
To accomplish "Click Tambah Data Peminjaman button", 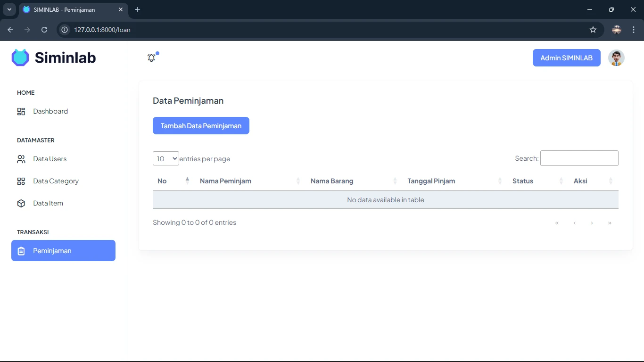I will point(201,126).
